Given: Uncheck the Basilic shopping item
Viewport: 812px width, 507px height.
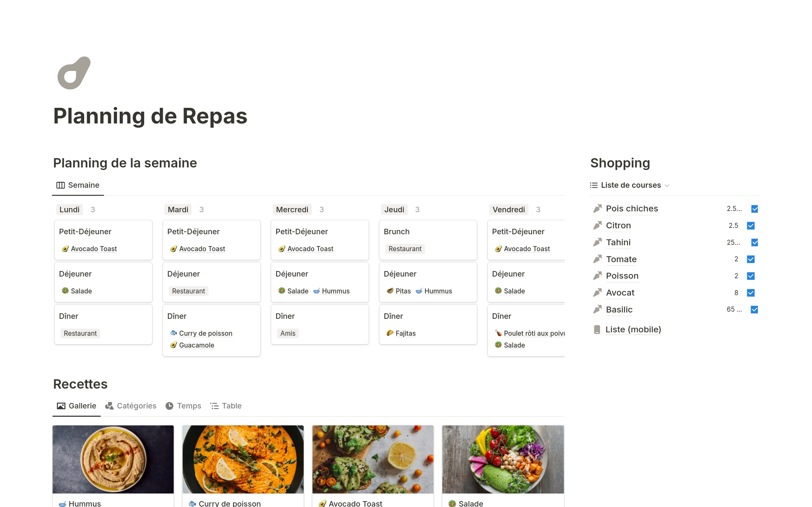Looking at the screenshot, I should click(754, 310).
